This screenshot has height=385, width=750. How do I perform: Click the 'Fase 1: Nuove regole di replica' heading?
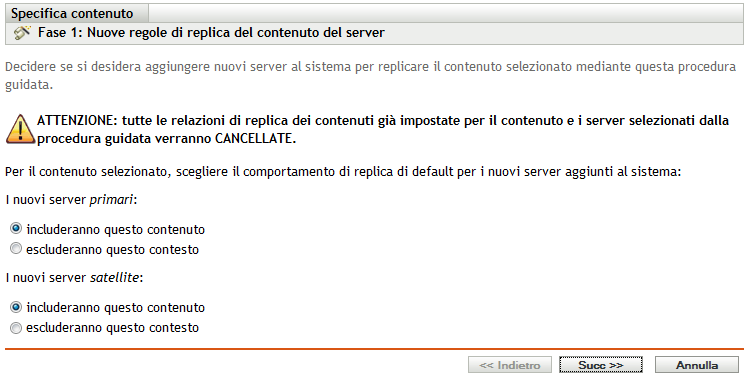[x=211, y=33]
